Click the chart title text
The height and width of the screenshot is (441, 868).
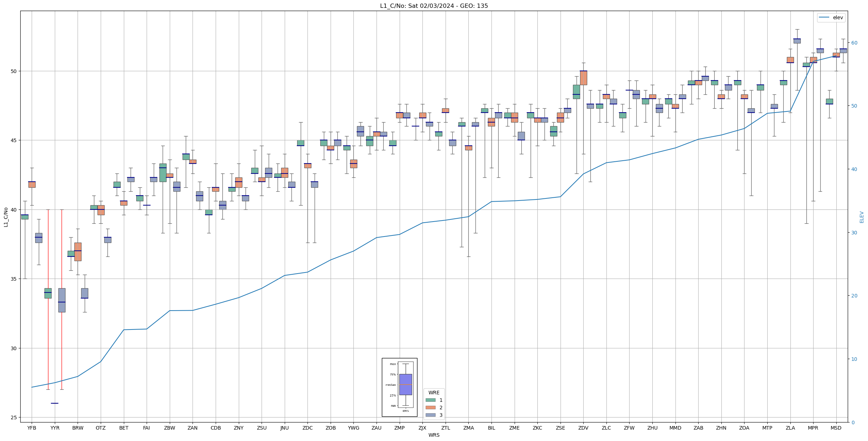434,6
